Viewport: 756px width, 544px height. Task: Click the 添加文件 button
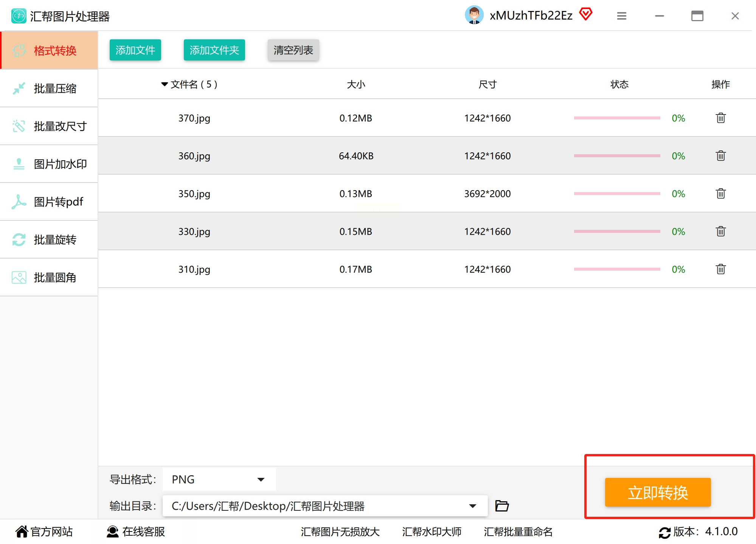click(135, 50)
